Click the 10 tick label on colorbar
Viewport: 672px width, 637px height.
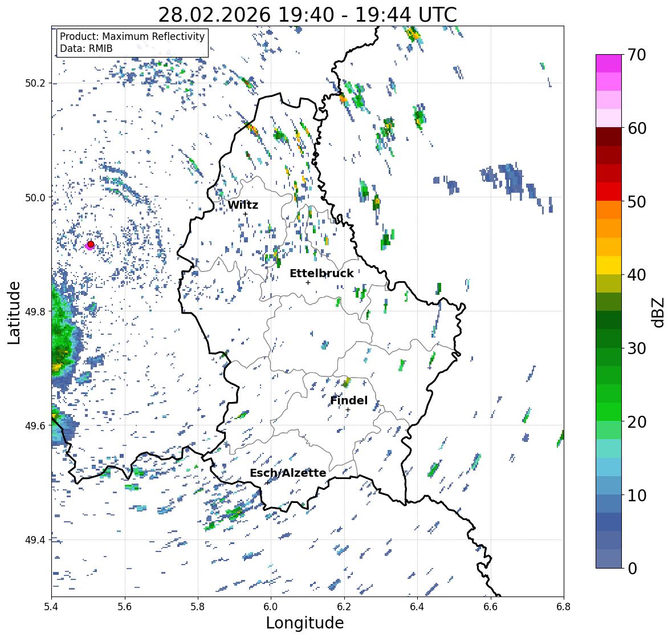(x=637, y=495)
